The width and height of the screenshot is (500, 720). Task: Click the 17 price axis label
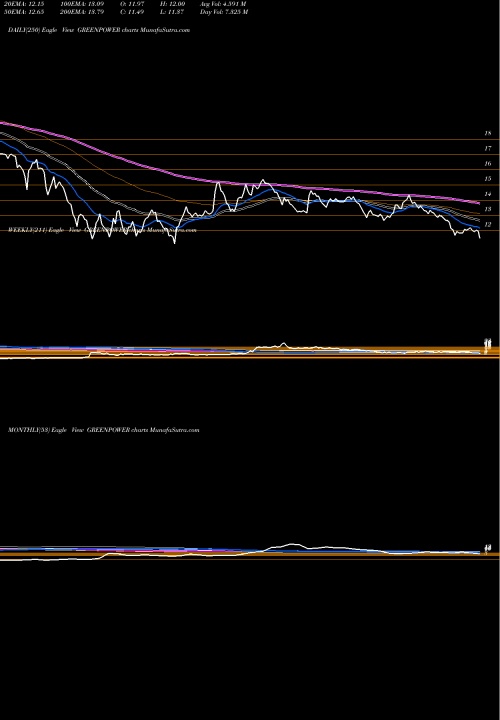pyautogui.click(x=488, y=148)
